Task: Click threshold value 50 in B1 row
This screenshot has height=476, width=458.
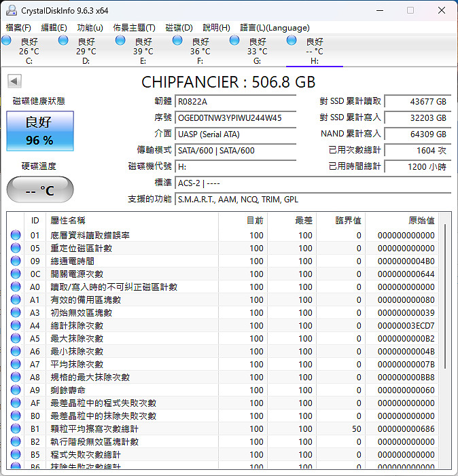Action: (357, 429)
